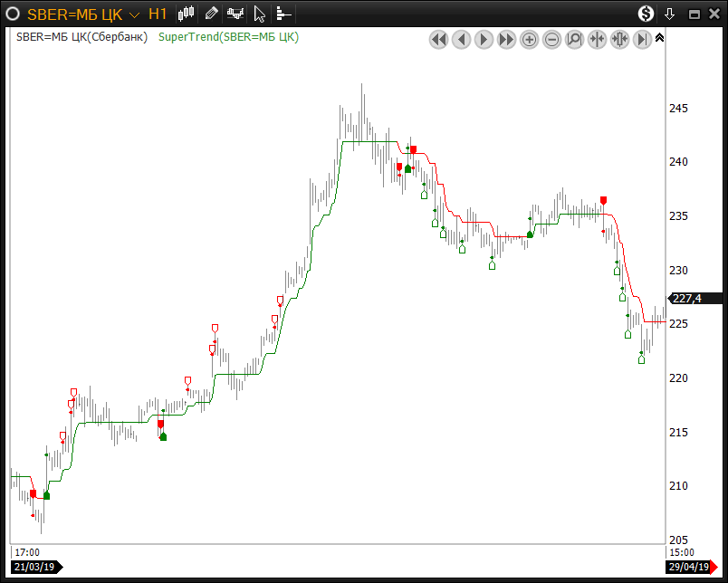Click the dollar sign trade icon
This screenshot has width=728, height=583.
pyautogui.click(x=646, y=14)
